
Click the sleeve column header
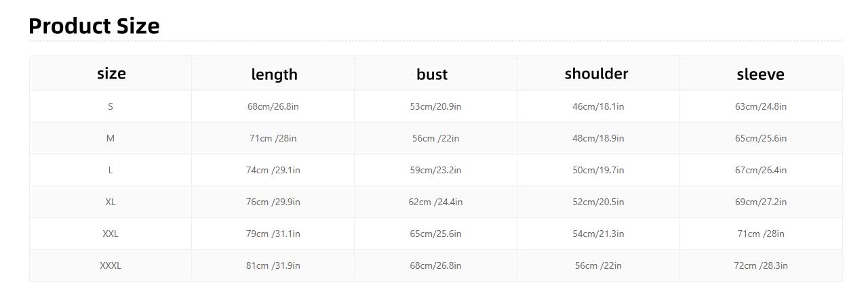point(760,74)
